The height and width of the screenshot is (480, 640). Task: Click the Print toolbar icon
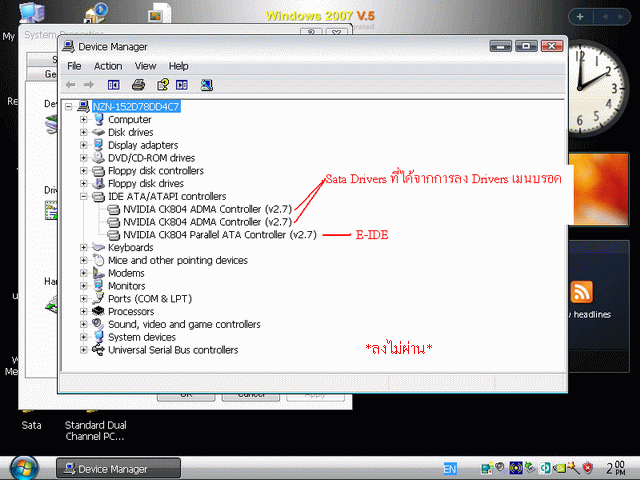(138, 85)
